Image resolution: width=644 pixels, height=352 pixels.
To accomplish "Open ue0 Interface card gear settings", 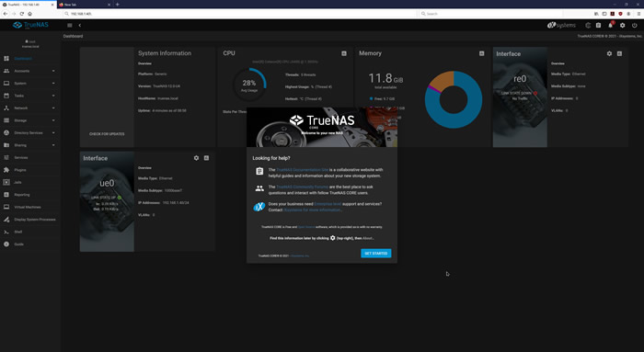I will point(196,158).
